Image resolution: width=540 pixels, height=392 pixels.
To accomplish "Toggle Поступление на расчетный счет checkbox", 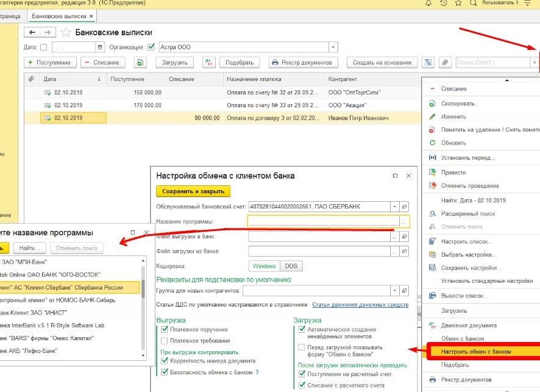I will click(302, 374).
